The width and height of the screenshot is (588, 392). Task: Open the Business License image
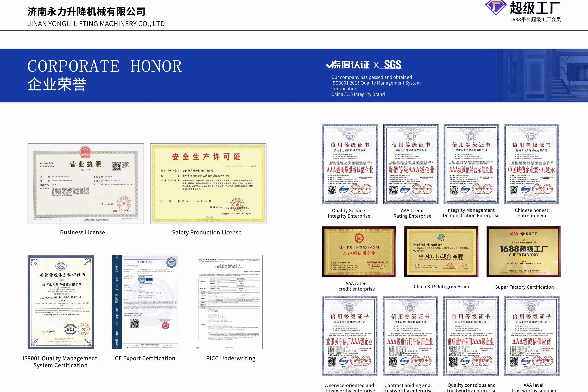(85, 183)
